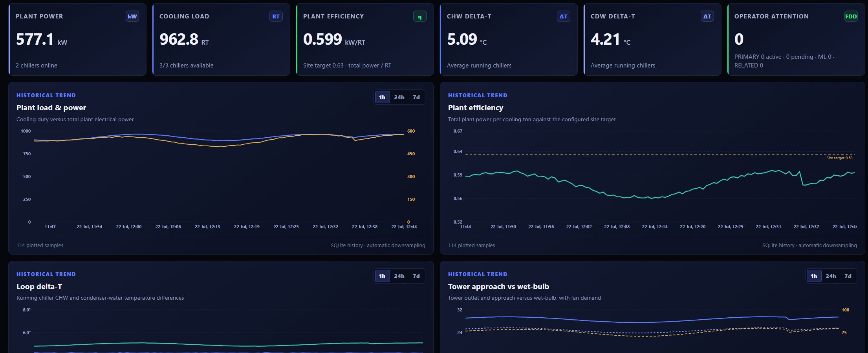Select 7d range for Tower approach chart
Screen dimensions: 868x353
pos(848,276)
